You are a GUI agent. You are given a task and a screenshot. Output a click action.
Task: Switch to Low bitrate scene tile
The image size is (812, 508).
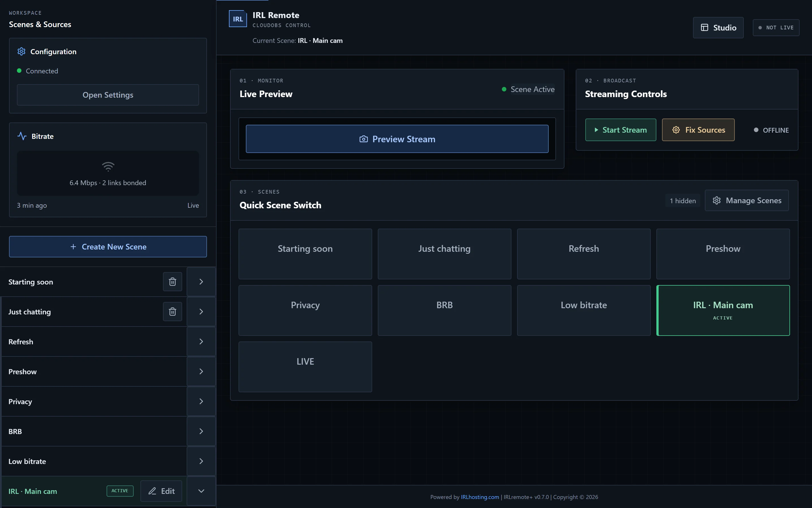[584, 310]
